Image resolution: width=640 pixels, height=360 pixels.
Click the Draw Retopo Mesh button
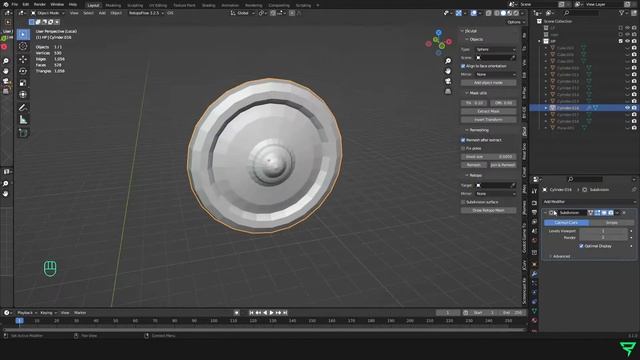[489, 210]
